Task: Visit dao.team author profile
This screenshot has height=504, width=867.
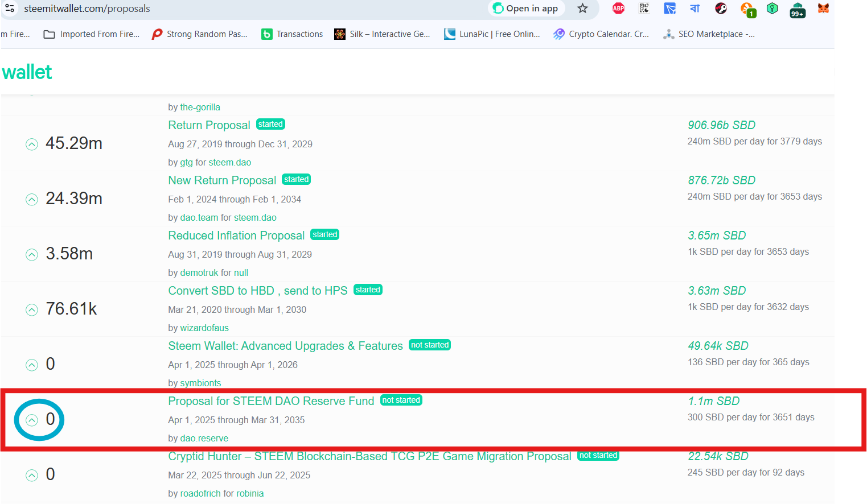Action: coord(199,217)
